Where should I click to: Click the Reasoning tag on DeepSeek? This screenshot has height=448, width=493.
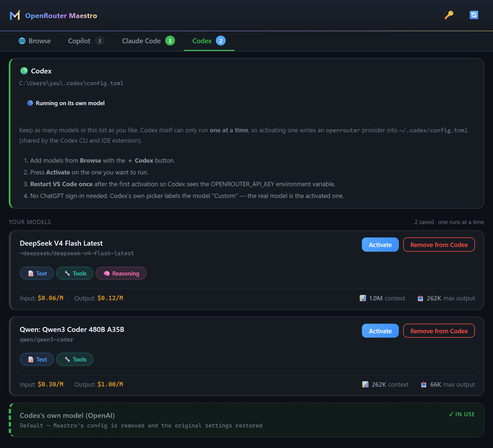121,273
